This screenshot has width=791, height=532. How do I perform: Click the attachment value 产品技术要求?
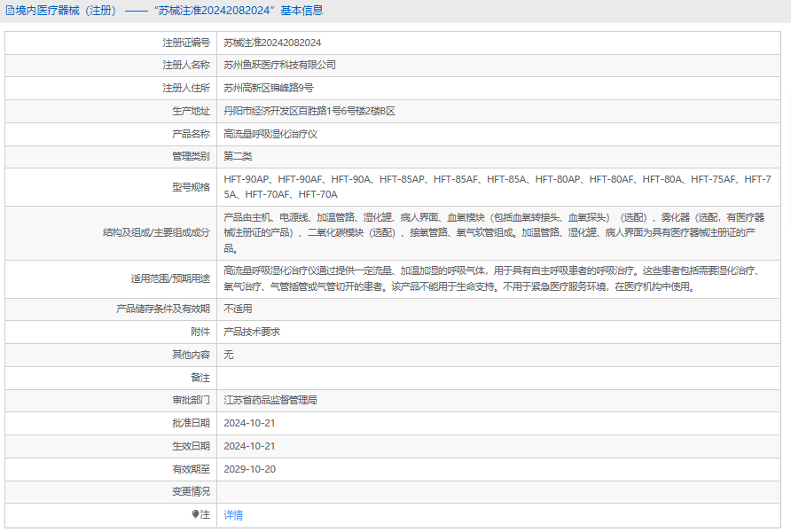pos(252,332)
